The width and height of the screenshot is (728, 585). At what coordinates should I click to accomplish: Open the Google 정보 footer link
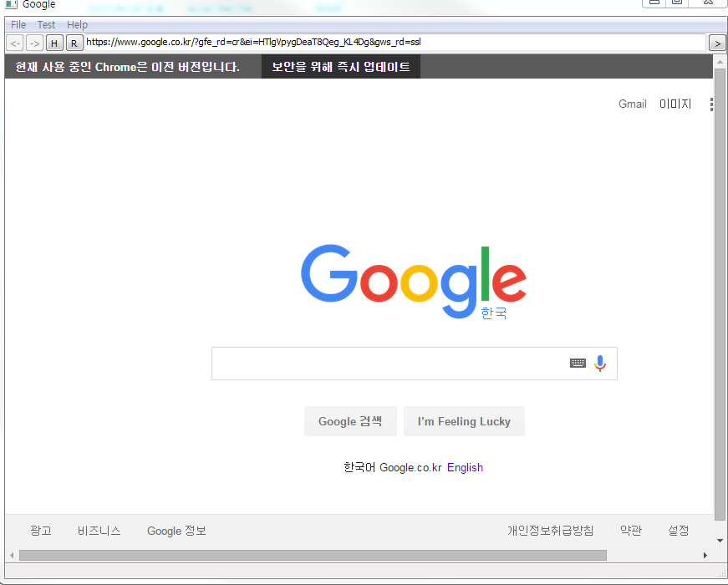click(x=176, y=531)
